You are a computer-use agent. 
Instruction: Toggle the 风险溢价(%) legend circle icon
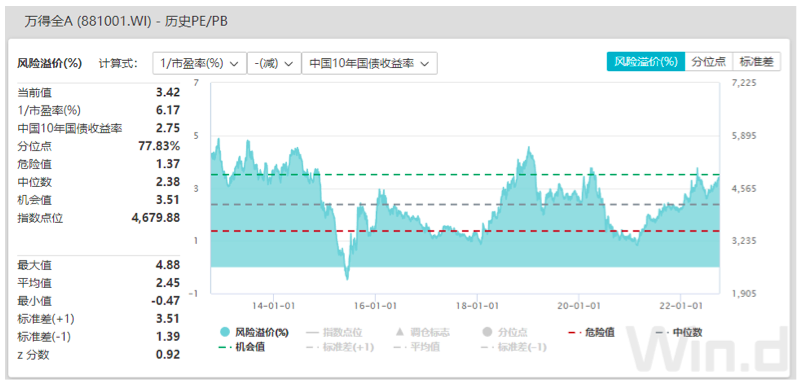point(224,332)
